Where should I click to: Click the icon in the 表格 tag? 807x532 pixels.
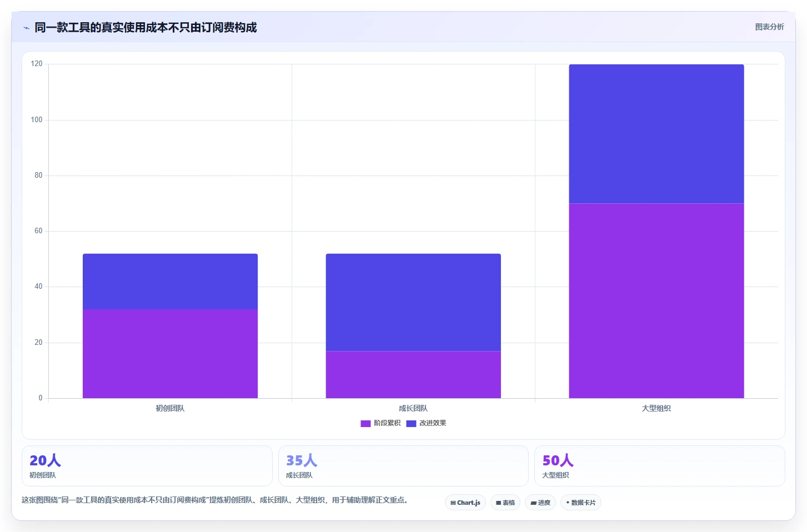(499, 503)
